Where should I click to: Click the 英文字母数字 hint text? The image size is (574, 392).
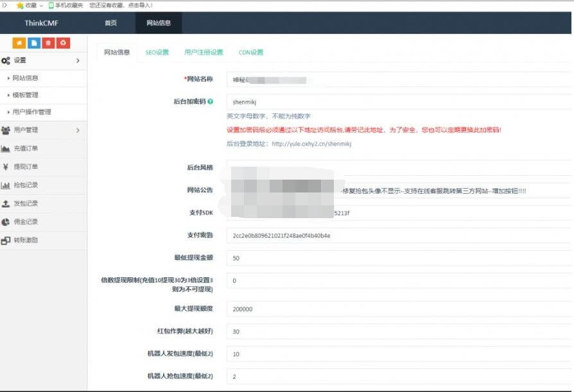(x=268, y=116)
